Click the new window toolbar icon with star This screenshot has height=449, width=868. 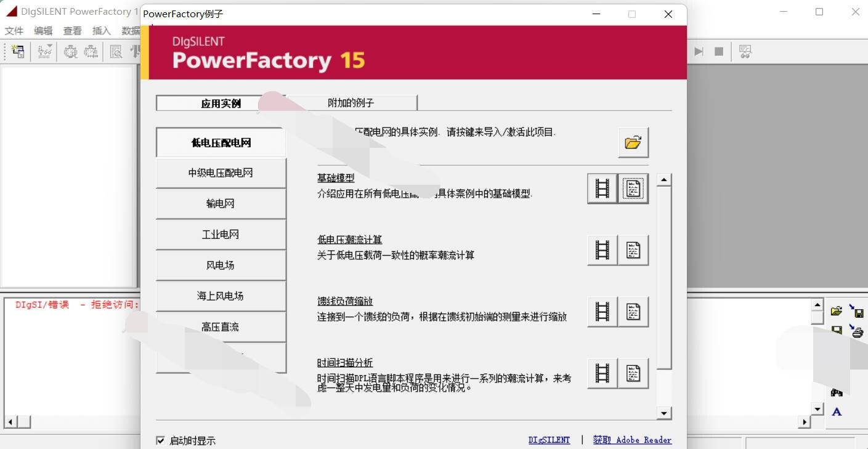coord(18,52)
